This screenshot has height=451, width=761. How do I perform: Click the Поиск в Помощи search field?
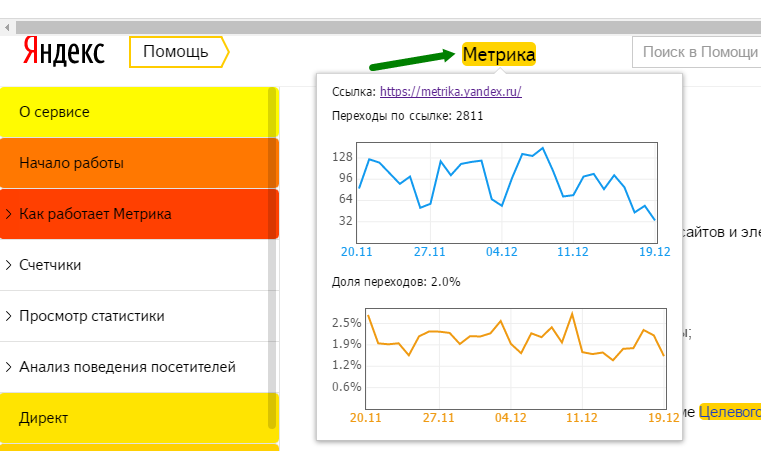point(696,52)
